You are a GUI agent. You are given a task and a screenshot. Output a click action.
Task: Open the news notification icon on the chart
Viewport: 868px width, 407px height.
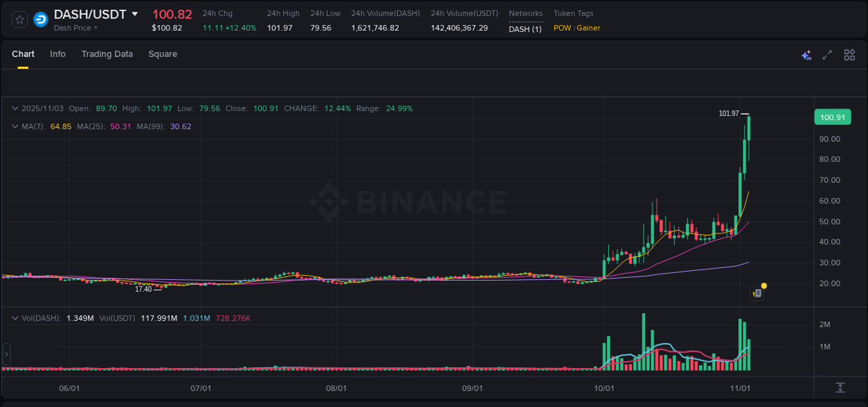tap(757, 292)
